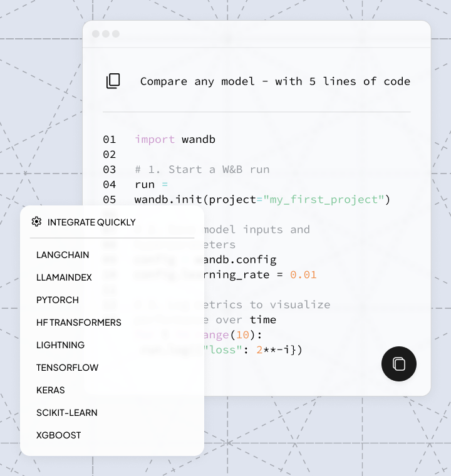The height and width of the screenshot is (476, 451).
Task: Click the 'my_first_project' string in code
Action: (323, 199)
